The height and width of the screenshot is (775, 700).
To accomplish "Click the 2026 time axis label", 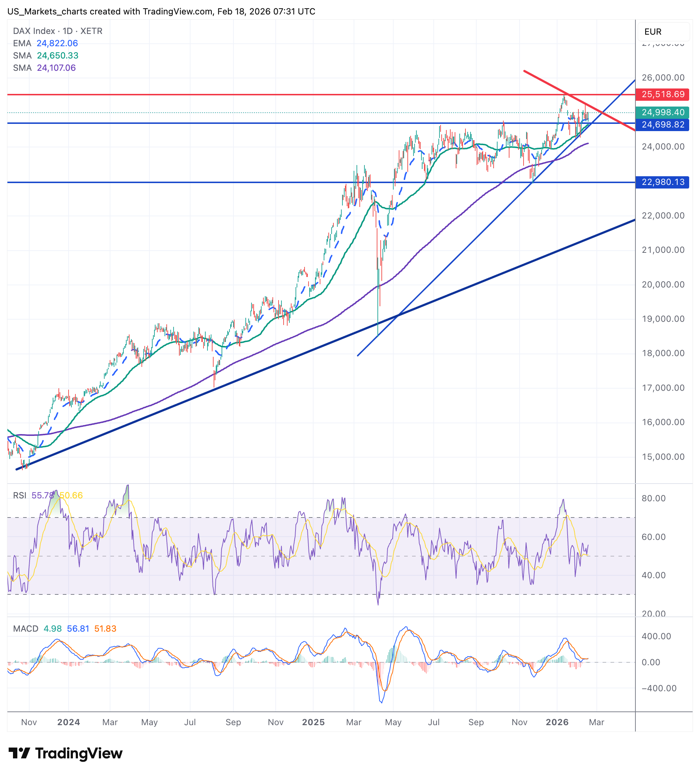I will 557,722.
